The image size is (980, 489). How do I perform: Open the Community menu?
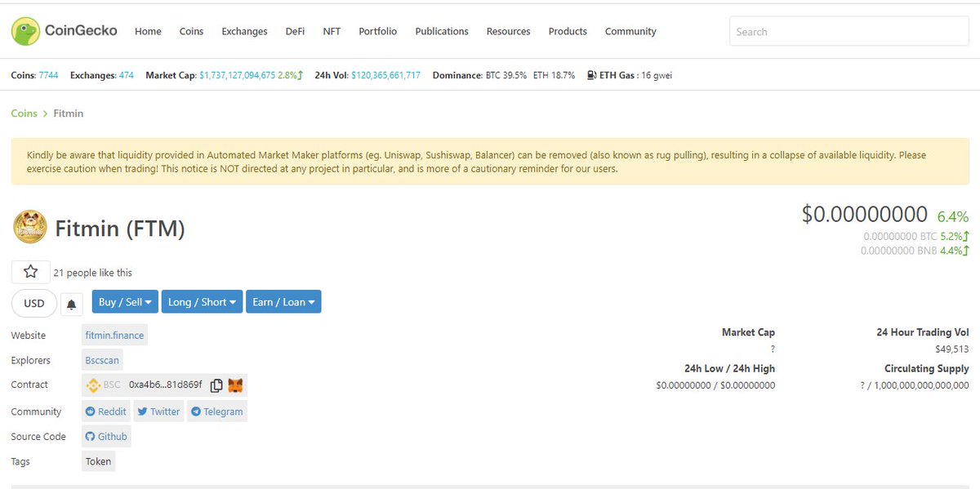(x=630, y=31)
